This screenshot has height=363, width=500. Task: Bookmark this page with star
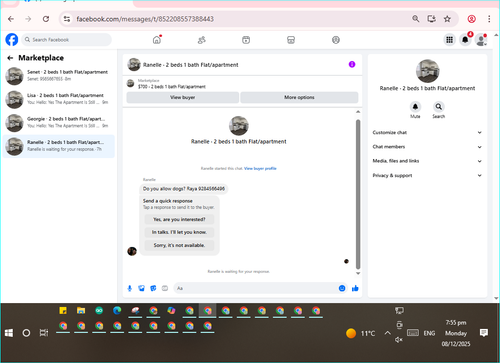tap(447, 19)
